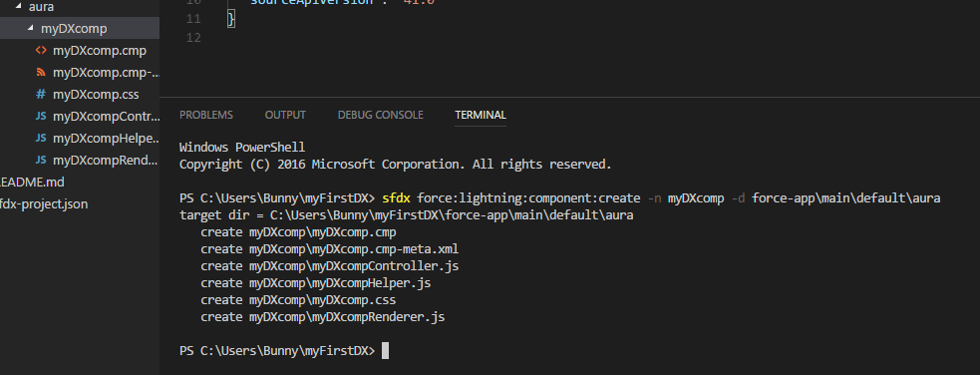Click the closing brace in the editor

pos(231,19)
